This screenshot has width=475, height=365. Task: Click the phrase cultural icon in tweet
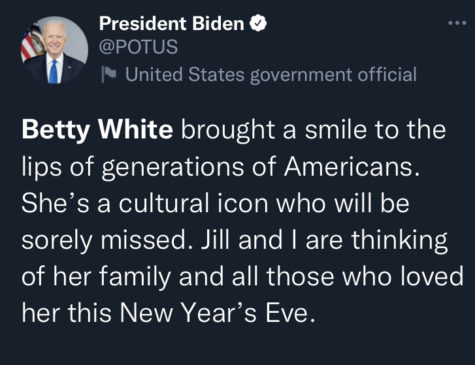pos(193,203)
